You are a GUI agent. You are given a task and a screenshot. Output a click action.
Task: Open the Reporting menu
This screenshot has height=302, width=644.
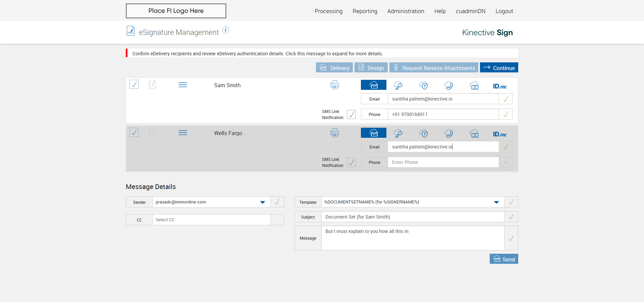[x=365, y=11]
